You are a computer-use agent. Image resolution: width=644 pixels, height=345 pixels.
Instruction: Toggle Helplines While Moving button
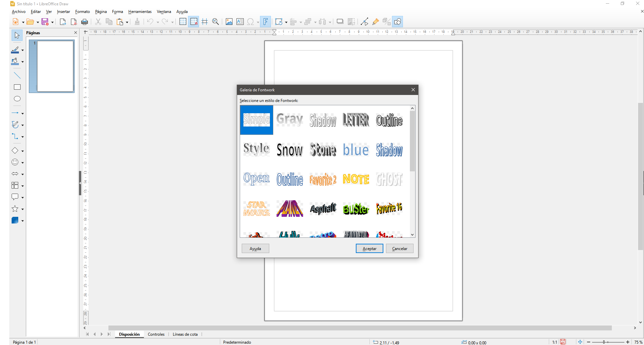point(205,22)
